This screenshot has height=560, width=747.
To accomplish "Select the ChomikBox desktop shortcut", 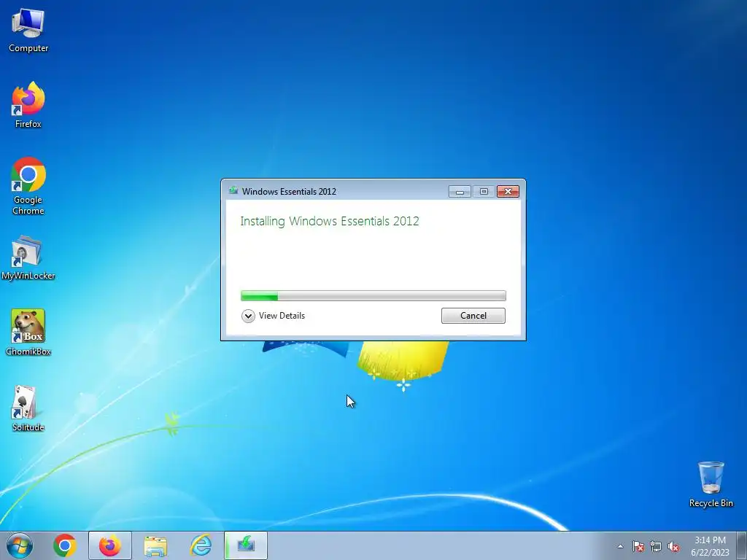I will [28, 332].
